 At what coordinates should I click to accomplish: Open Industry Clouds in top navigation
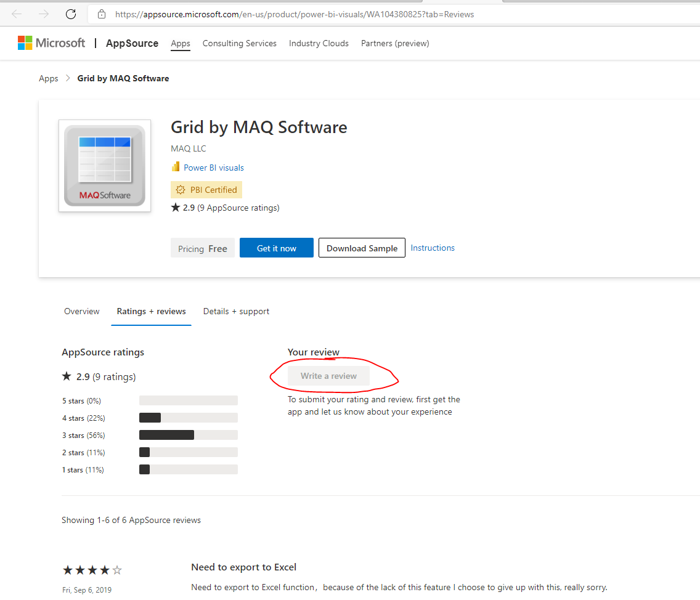[319, 43]
